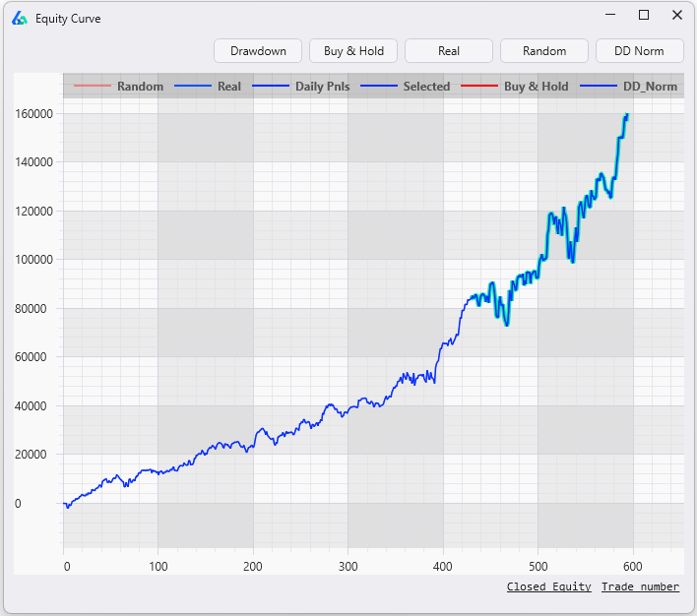Click the app logo icon in title bar
Screen dimensions: 697x616
pos(20,18)
